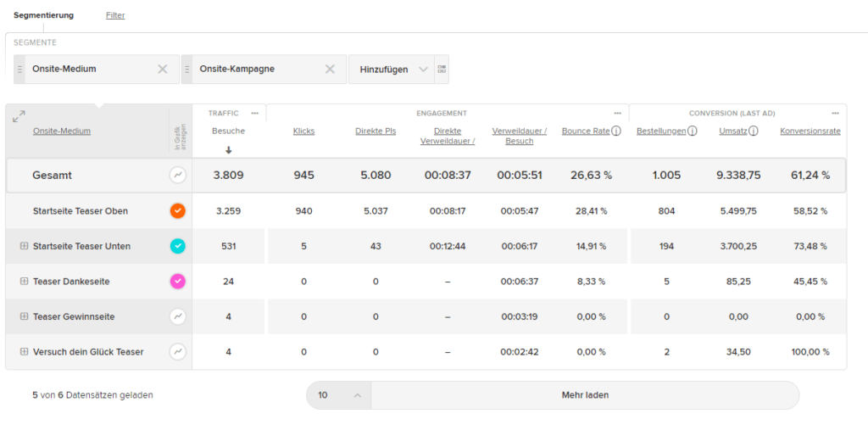Viewport: 868px width, 447px height.
Task: Show info for Bestellungen
Action: (692, 131)
